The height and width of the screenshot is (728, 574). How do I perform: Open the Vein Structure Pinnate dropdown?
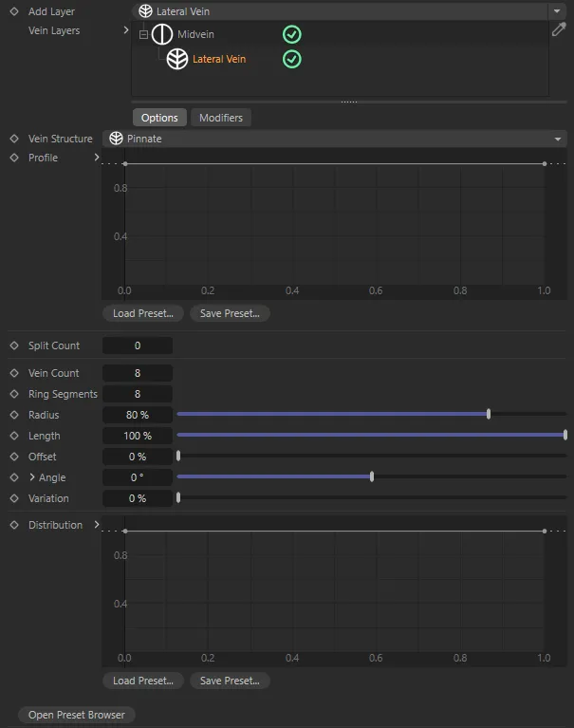pos(334,139)
